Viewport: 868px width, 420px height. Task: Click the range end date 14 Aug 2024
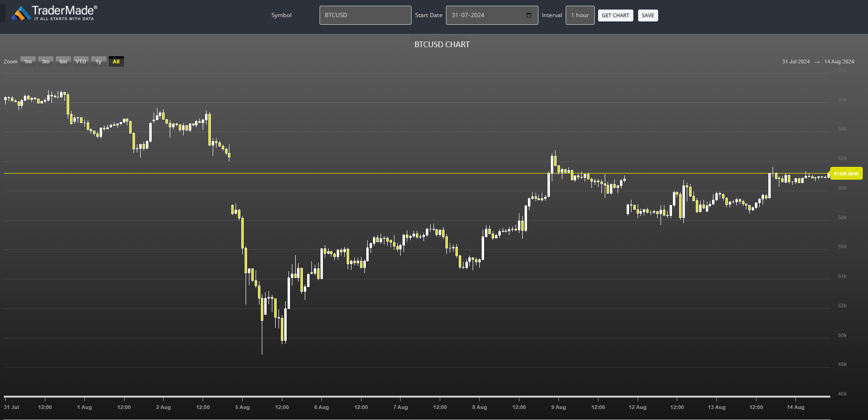point(839,61)
